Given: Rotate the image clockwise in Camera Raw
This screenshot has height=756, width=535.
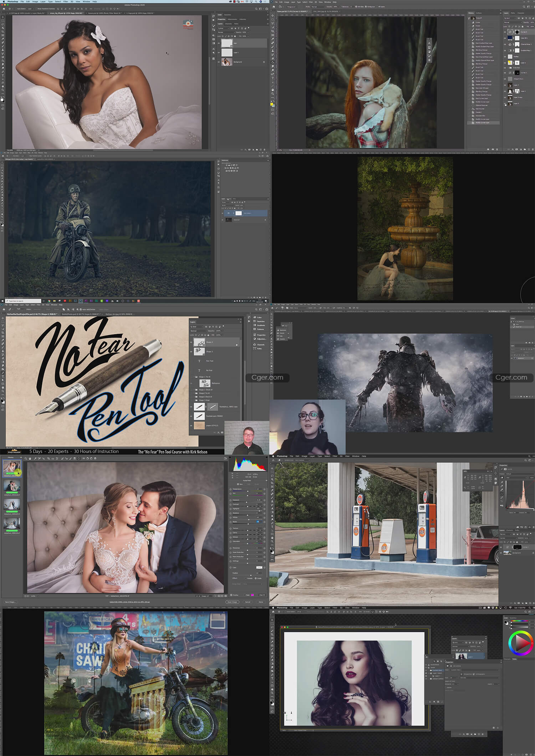Looking at the screenshot, I should (x=91, y=458).
